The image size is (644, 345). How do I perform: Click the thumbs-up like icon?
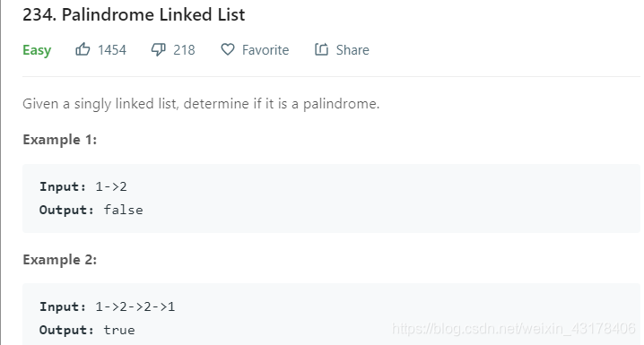point(83,49)
